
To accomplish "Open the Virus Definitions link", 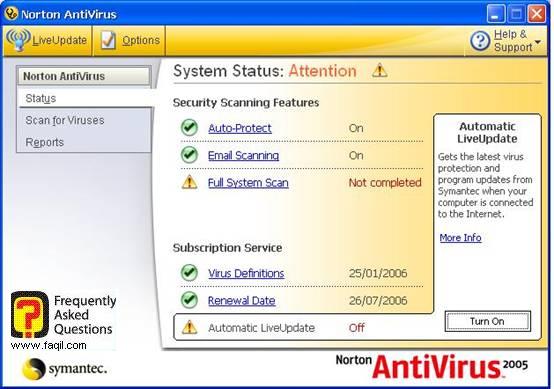I will coord(246,273).
